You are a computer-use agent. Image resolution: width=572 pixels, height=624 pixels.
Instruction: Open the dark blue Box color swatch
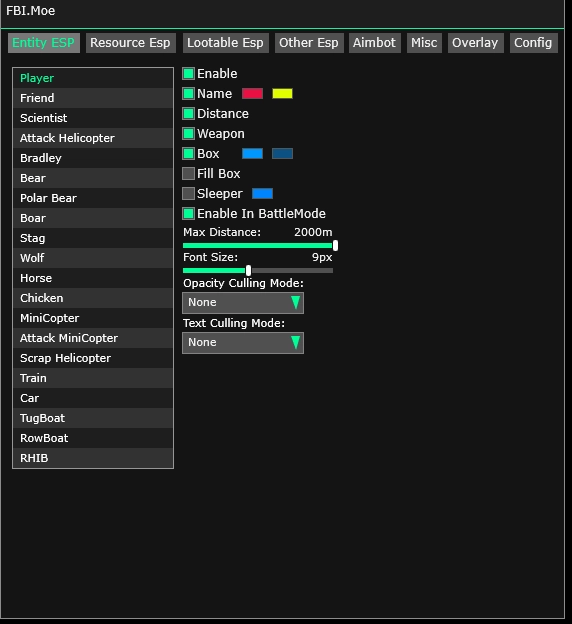tap(282, 154)
